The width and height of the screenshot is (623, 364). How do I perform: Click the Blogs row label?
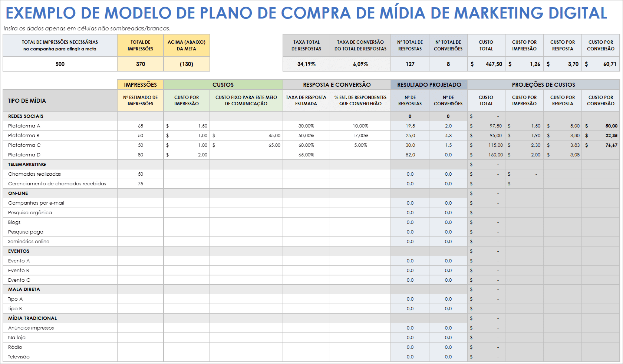14,222
